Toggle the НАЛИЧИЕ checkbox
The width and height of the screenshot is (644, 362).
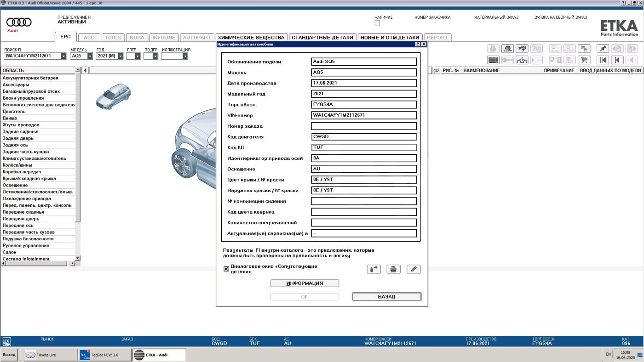377,23
